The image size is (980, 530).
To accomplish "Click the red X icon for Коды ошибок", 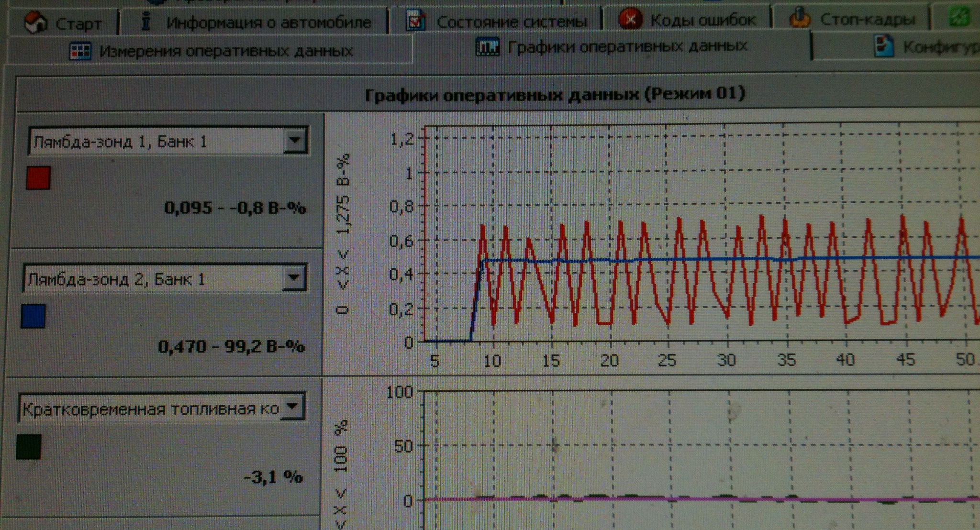I will click(630, 19).
